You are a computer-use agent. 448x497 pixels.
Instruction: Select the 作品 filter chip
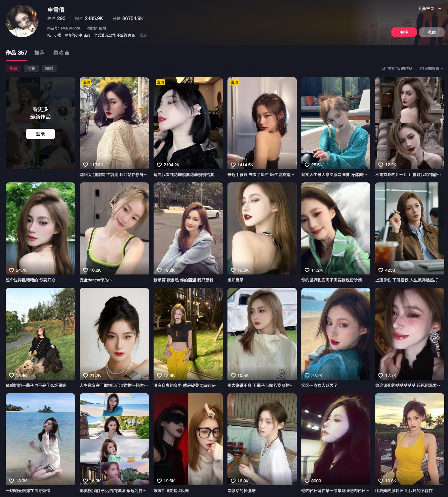click(x=13, y=68)
